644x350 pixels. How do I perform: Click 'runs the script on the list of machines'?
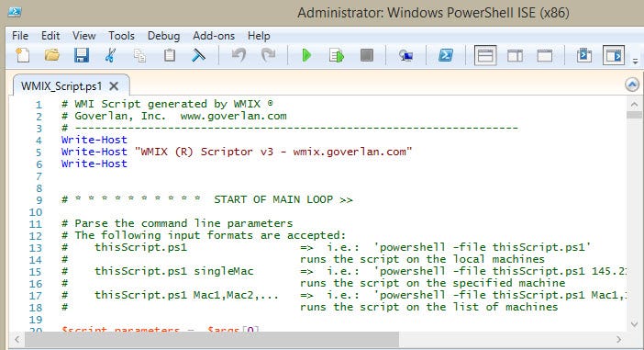click(428, 307)
